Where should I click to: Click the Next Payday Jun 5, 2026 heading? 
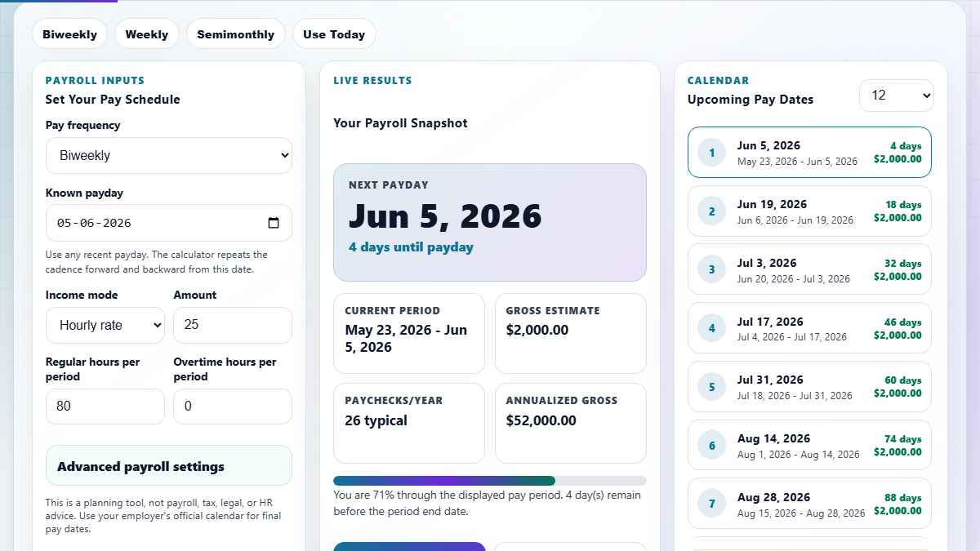point(445,216)
